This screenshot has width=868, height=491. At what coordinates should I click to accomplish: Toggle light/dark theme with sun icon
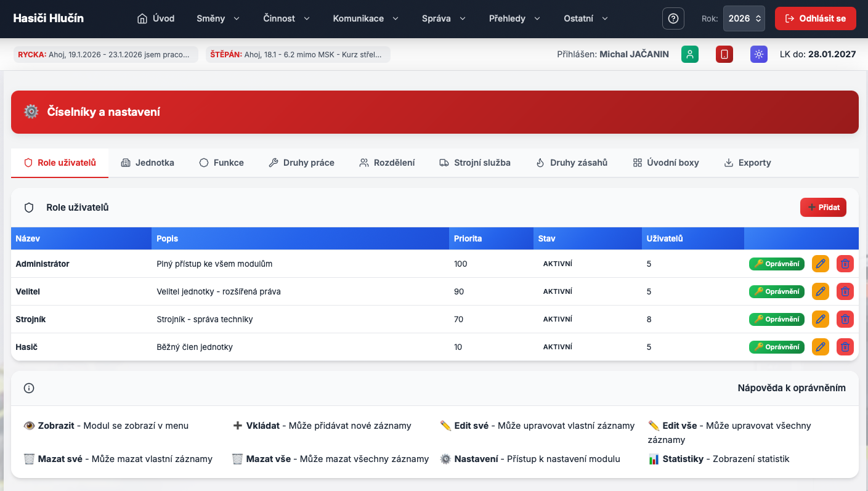click(x=759, y=54)
